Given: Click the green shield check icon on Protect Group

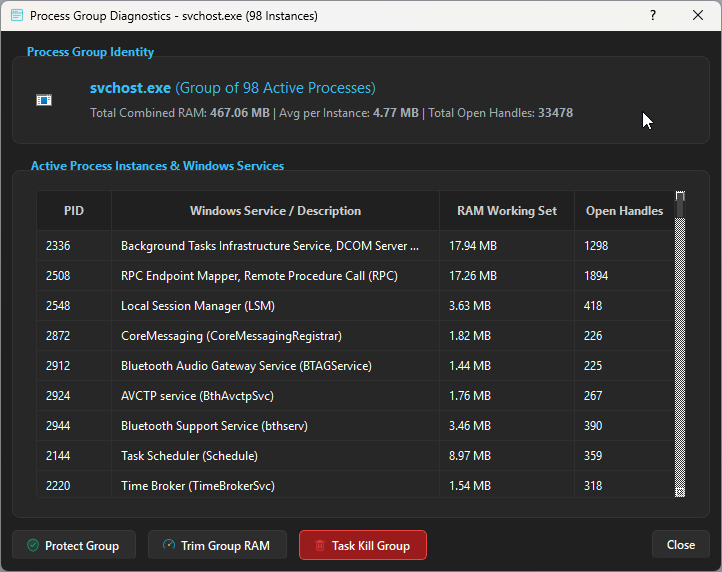Looking at the screenshot, I should click(33, 545).
